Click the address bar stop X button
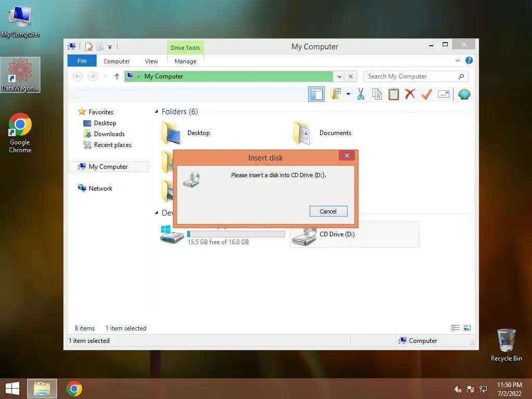Image resolution: width=532 pixels, height=399 pixels. (351, 76)
